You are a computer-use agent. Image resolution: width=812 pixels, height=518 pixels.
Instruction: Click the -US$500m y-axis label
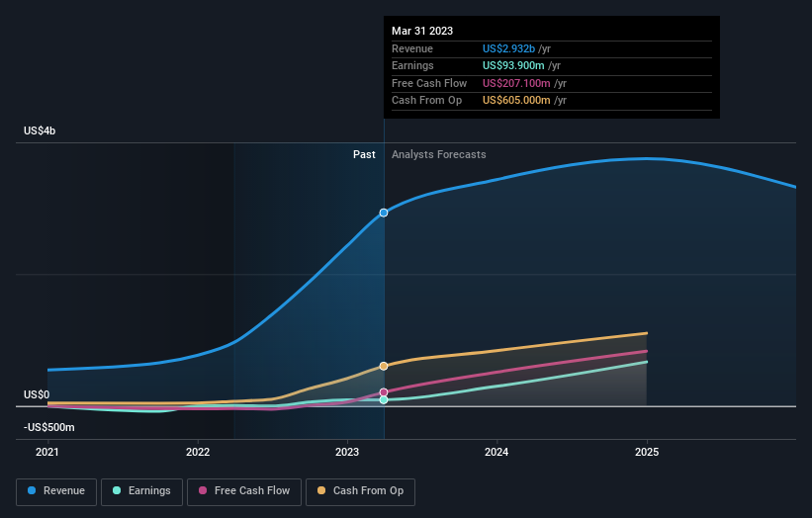pyautogui.click(x=49, y=427)
